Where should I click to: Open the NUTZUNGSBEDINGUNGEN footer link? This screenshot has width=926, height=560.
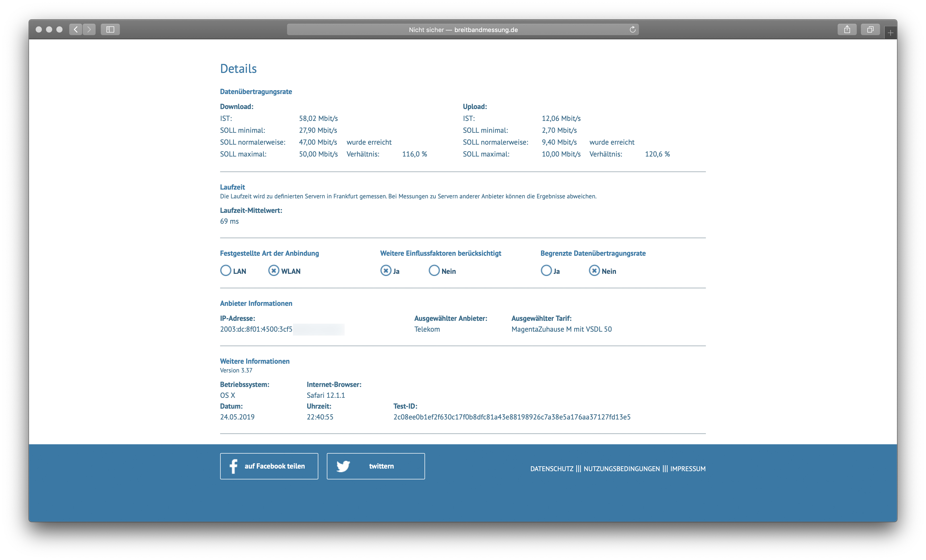click(622, 469)
